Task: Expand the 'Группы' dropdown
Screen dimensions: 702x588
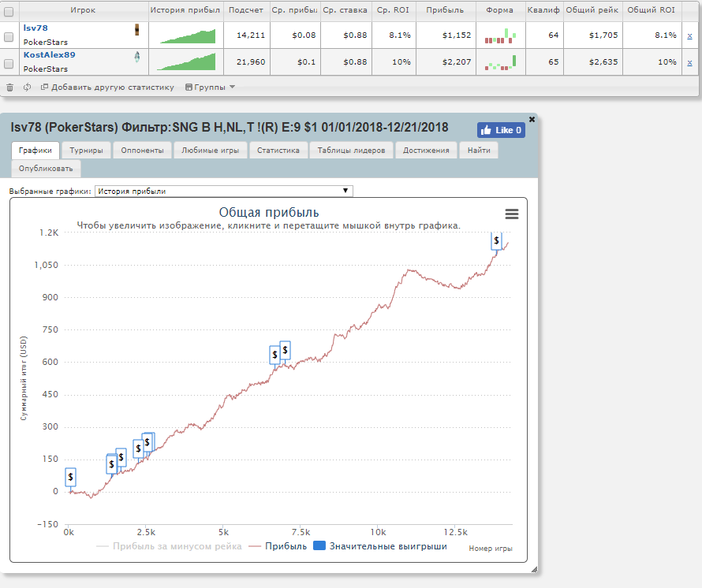Action: tap(210, 87)
